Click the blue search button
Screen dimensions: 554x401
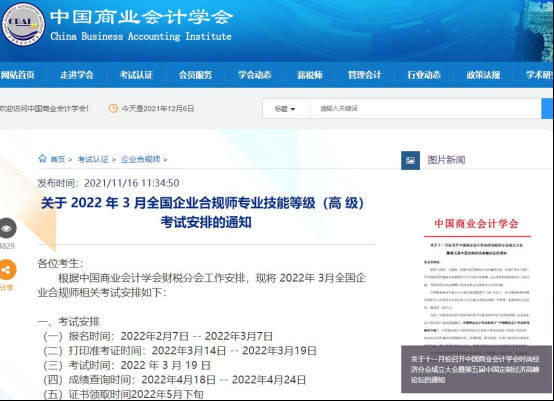pyautogui.click(x=547, y=109)
